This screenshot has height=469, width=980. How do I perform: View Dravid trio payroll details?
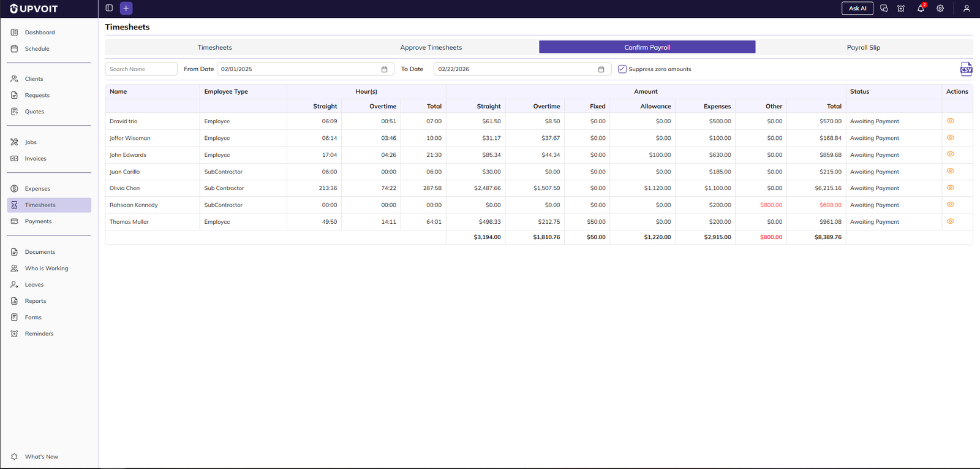[951, 121]
